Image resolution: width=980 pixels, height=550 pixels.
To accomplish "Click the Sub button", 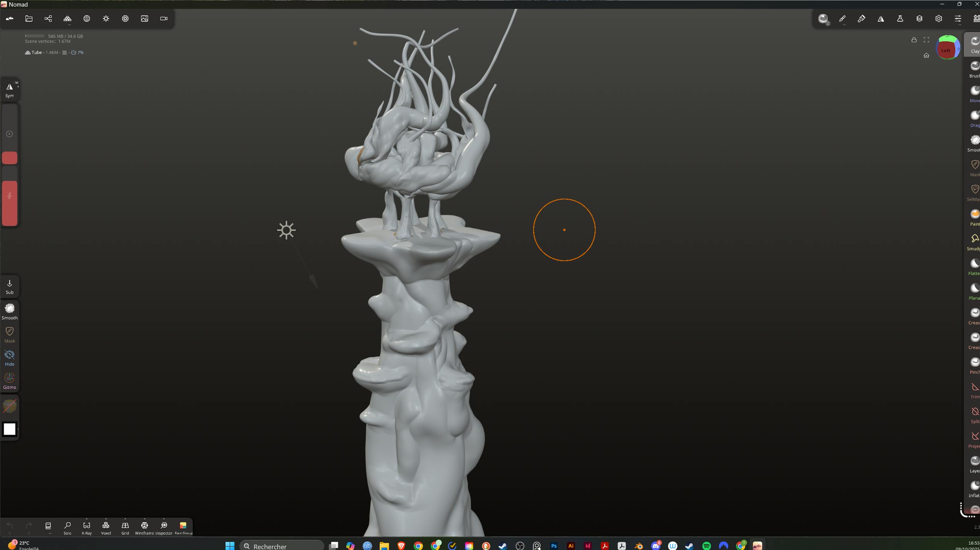I will click(x=10, y=287).
